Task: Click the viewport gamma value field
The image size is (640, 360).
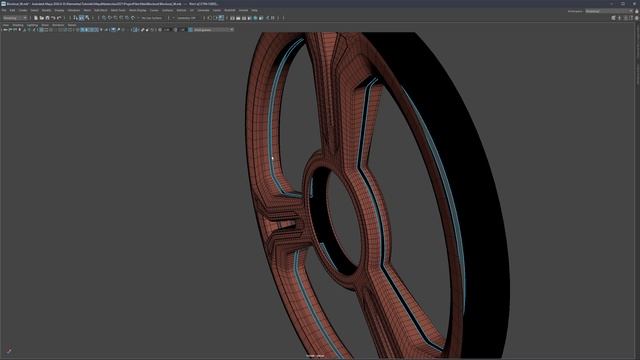Action: [183, 29]
